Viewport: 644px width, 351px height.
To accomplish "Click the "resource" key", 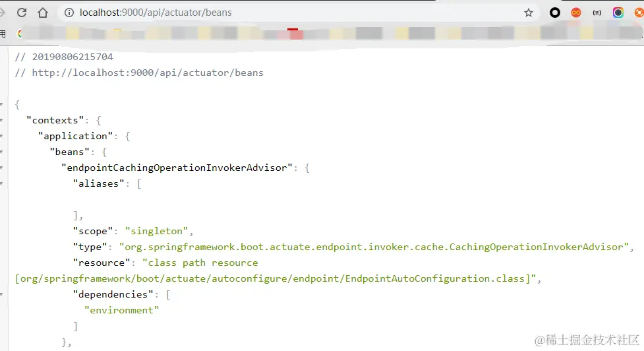I will point(102,263).
